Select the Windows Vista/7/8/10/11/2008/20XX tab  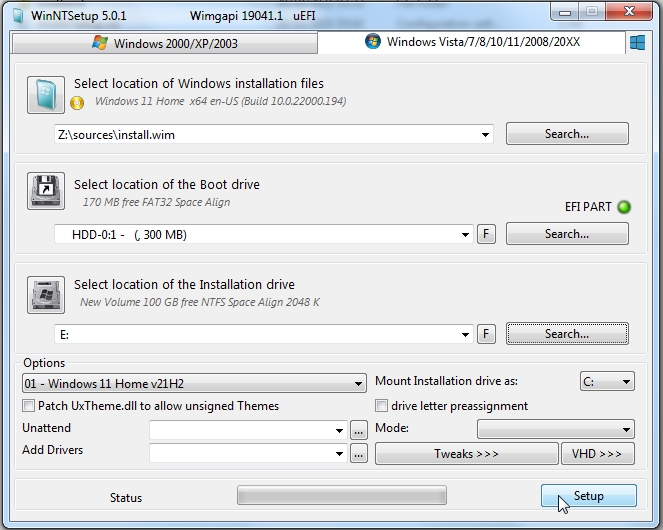[471, 42]
